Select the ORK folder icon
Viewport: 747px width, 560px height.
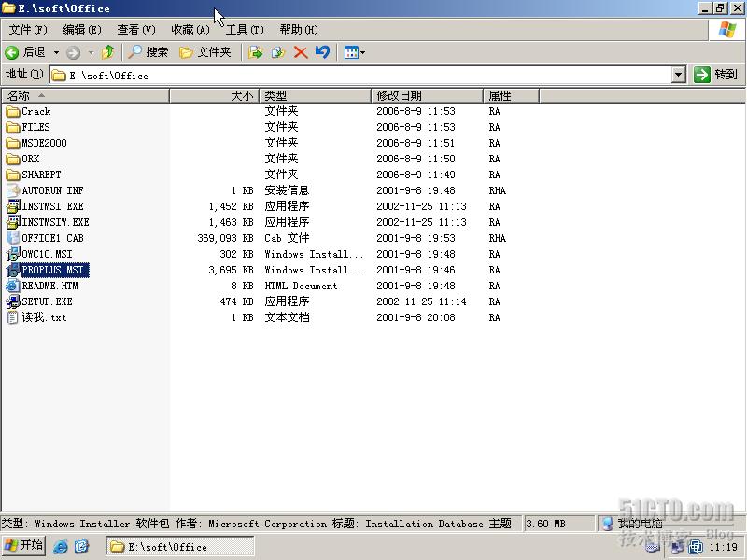(x=13, y=159)
